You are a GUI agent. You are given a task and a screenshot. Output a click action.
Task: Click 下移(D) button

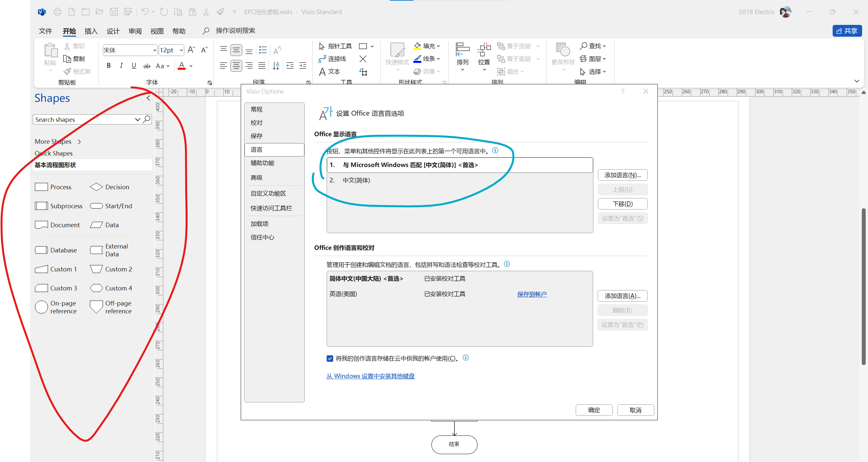point(622,204)
